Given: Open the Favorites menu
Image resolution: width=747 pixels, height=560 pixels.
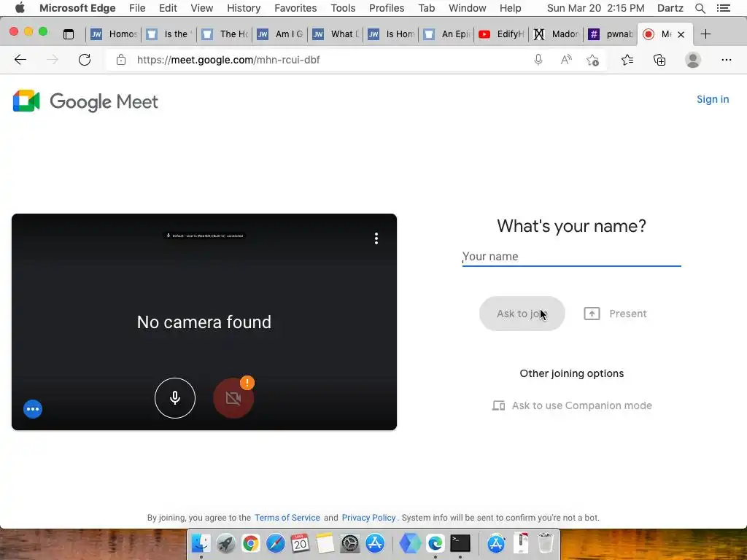Looking at the screenshot, I should coord(295,8).
